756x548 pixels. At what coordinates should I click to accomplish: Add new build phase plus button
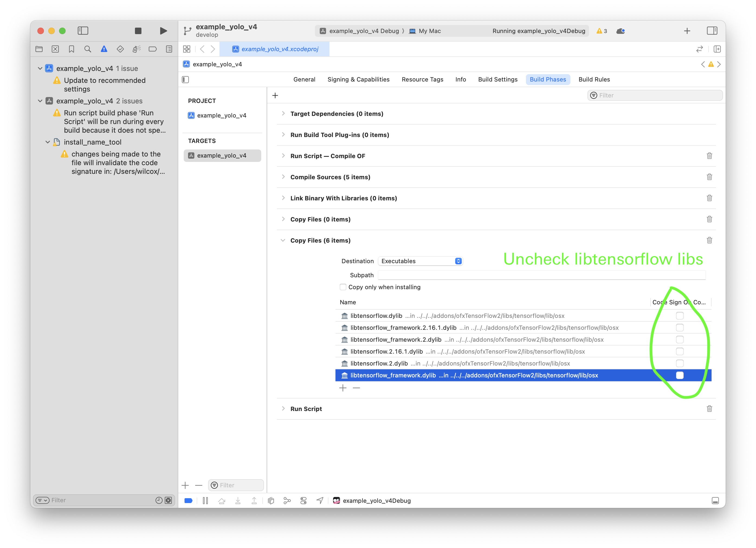(x=275, y=96)
